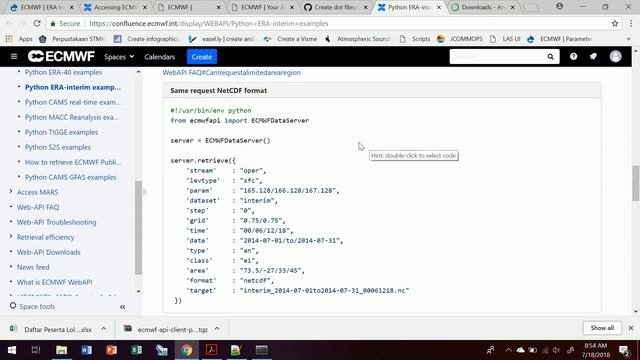Open Python ERA-40 examples link
640x360 pixels.
click(63, 72)
